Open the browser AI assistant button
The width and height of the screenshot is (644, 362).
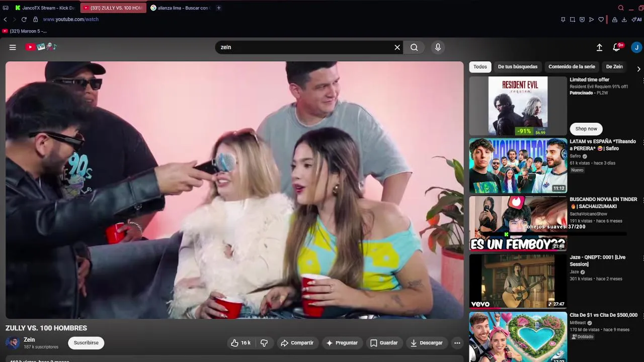636,20
